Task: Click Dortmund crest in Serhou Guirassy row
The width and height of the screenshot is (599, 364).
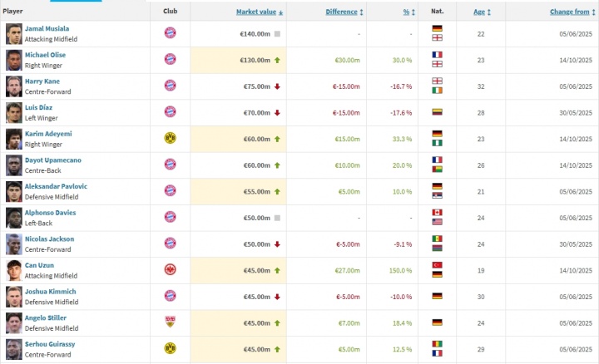Action: coord(170,349)
